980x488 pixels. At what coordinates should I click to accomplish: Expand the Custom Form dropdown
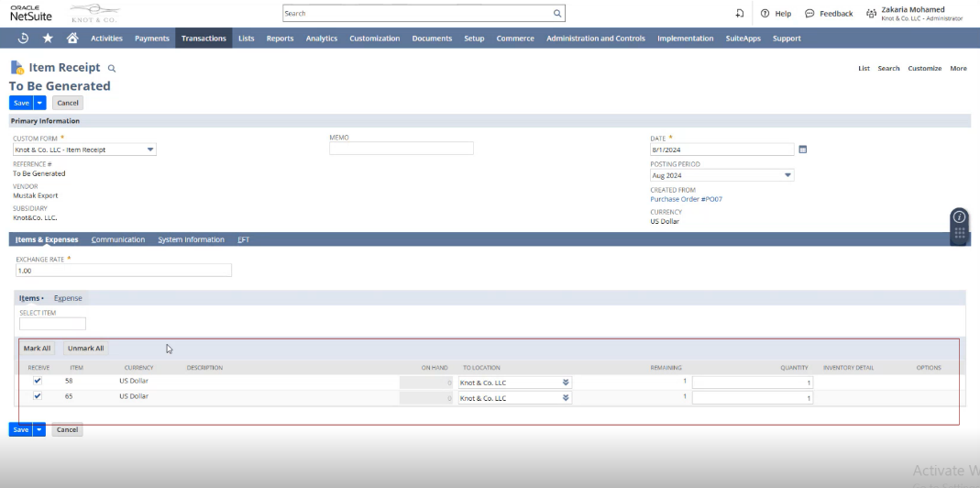150,150
